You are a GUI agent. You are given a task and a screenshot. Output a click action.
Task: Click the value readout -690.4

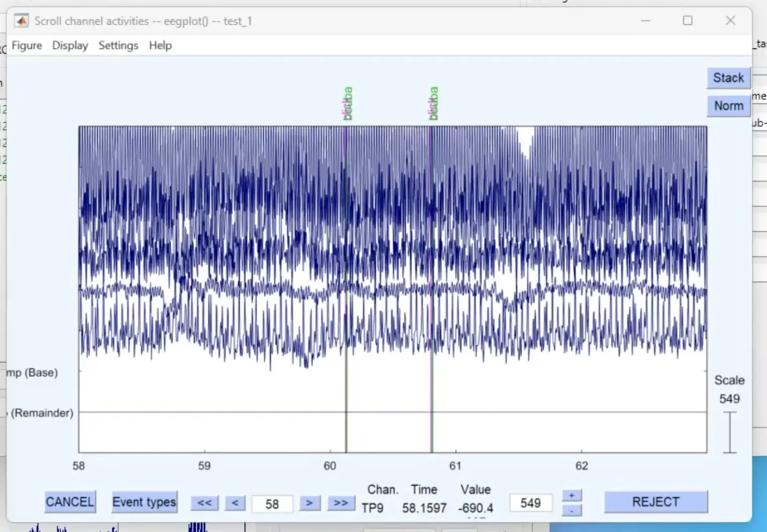(x=475, y=508)
